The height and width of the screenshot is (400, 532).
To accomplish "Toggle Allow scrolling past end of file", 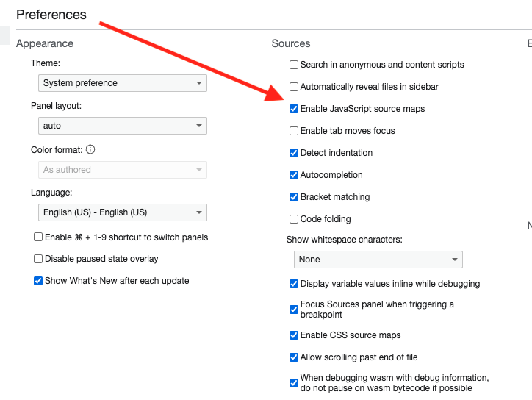I will pyautogui.click(x=294, y=357).
